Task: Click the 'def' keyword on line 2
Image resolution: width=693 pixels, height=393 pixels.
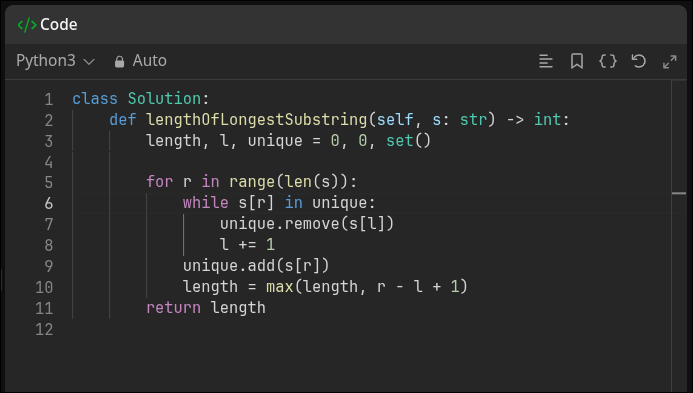Action: [123, 120]
